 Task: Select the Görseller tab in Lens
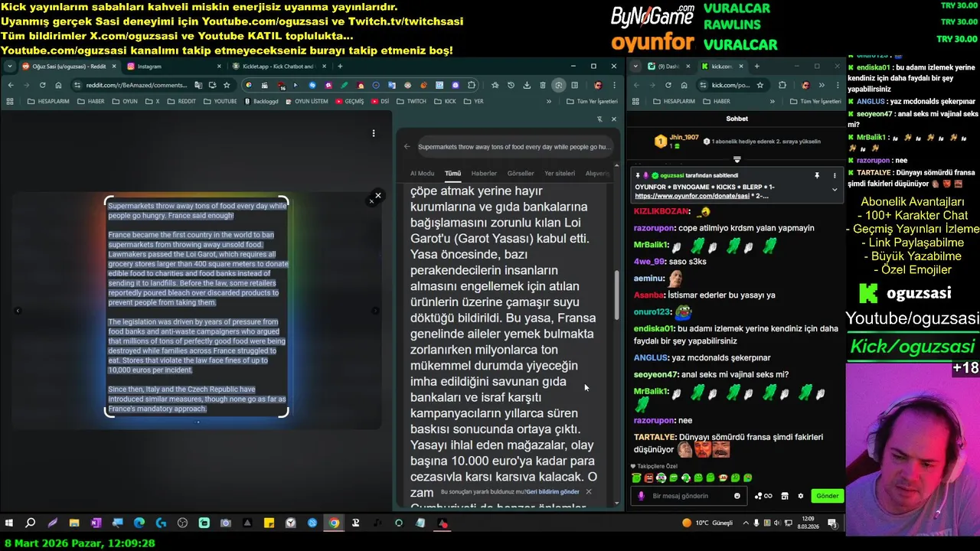(521, 173)
